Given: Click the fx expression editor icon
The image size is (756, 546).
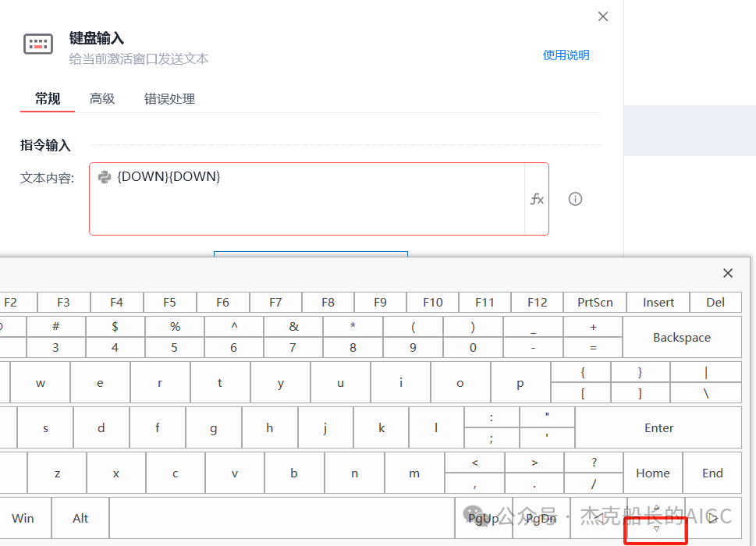Looking at the screenshot, I should click(537, 199).
